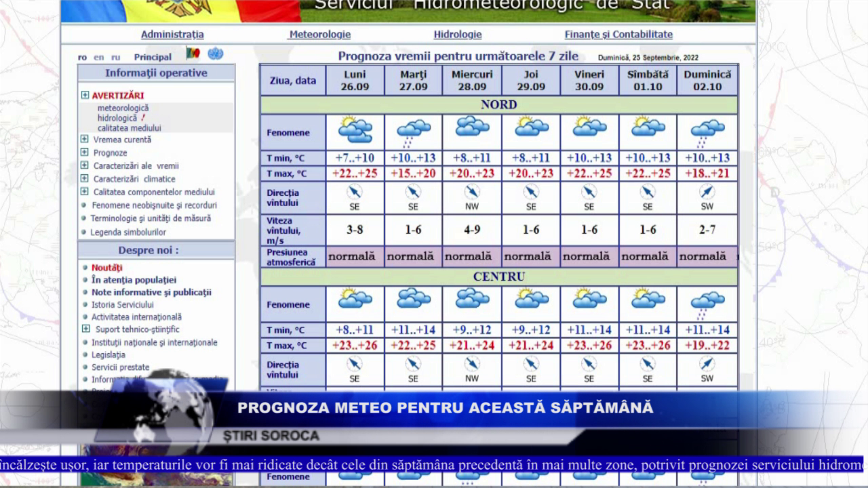Click Wednesday NW wind direction icon in NORD
Viewport: 868px width, 488px height.
(x=472, y=192)
